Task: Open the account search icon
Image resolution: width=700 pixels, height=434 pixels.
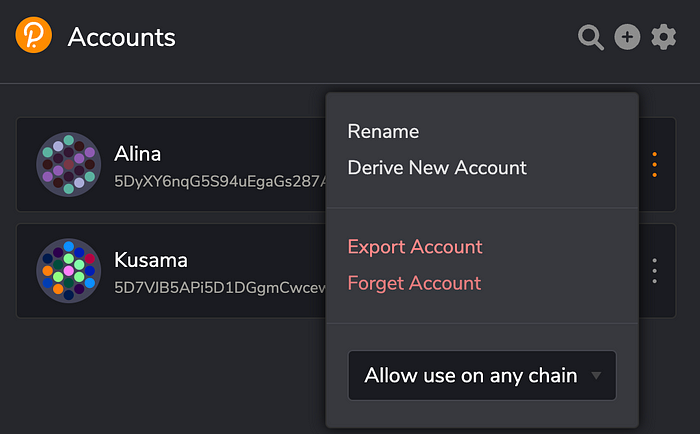Action: point(591,38)
